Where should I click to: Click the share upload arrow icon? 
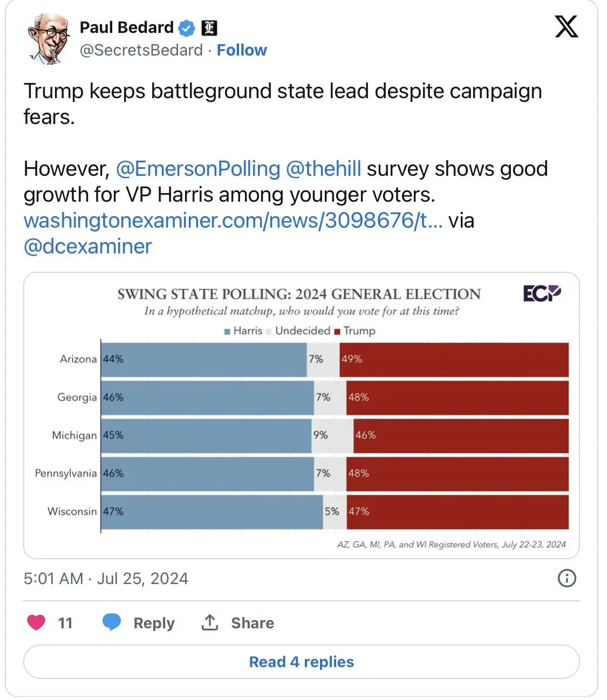point(209,622)
